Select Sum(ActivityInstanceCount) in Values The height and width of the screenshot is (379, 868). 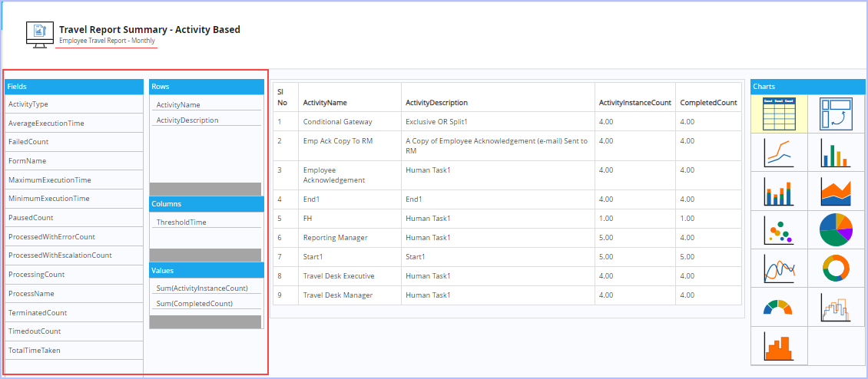[x=206, y=288]
